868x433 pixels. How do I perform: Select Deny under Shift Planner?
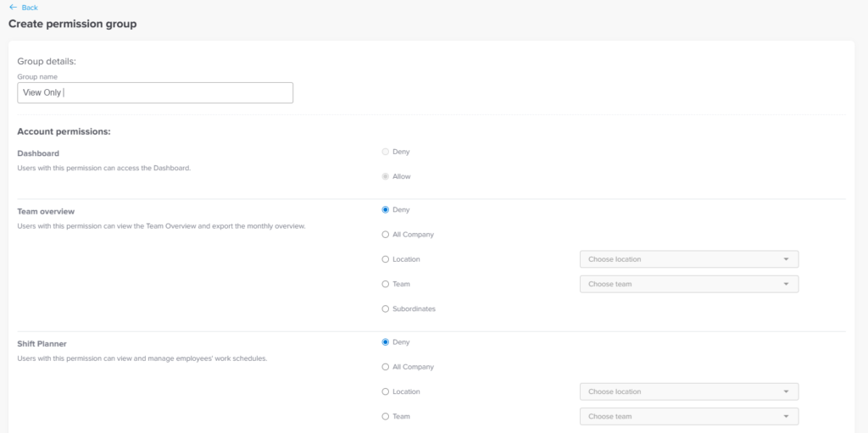pos(386,342)
